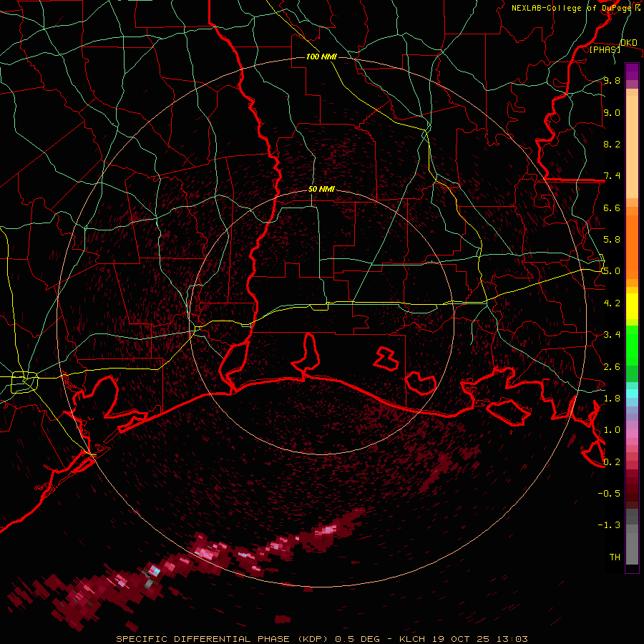The image size is (644, 644).
Task: Click the [PHAS] units label above the color bar
Action: [x=605, y=49]
